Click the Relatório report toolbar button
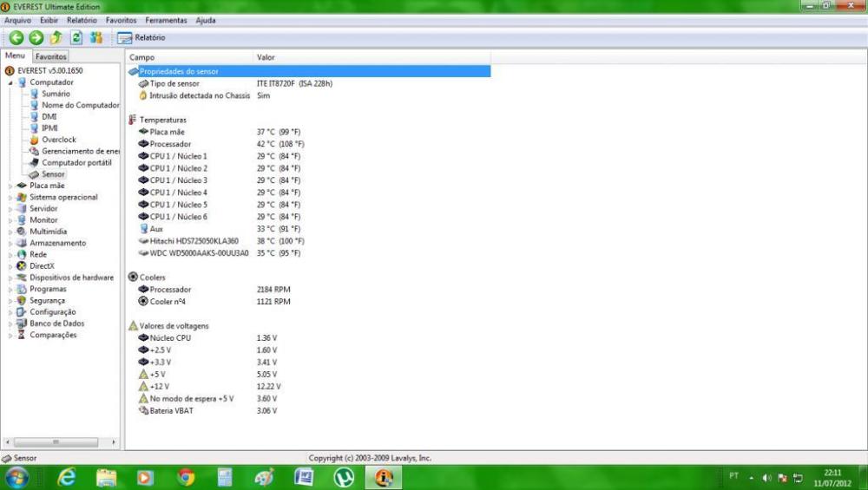868x490 pixels. tap(141, 37)
